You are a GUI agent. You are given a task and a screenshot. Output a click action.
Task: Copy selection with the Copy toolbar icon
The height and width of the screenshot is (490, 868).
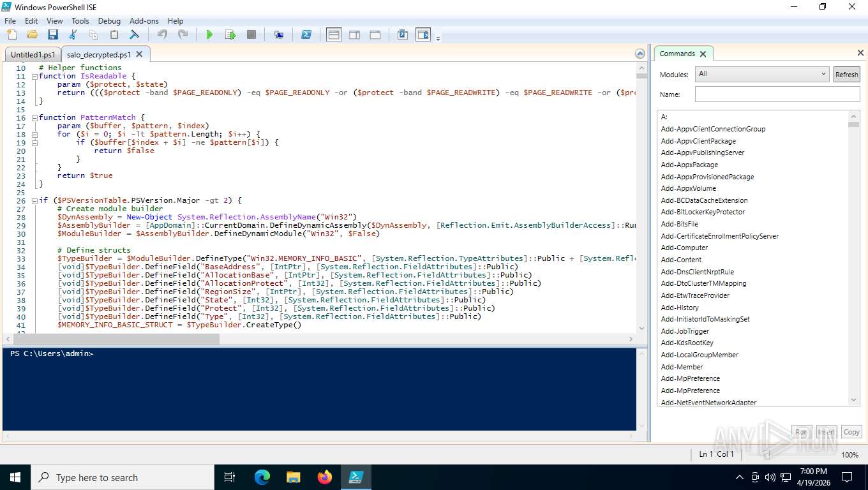click(x=93, y=34)
